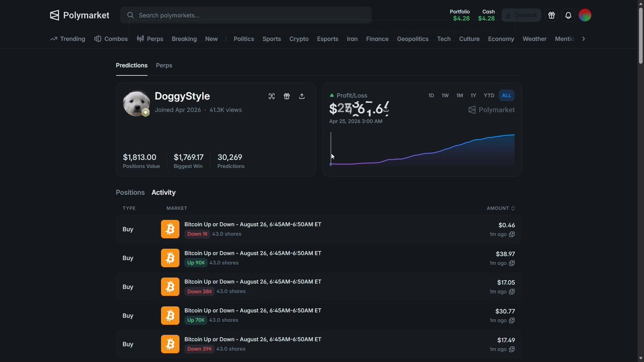Expand more categories with the nav arrow
644x362 pixels.
[x=583, y=39]
